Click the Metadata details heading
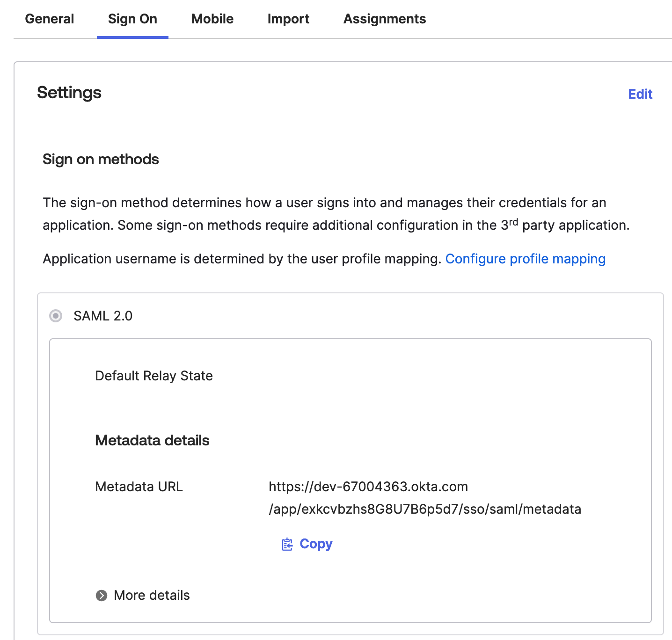The width and height of the screenshot is (672, 640). 152,440
